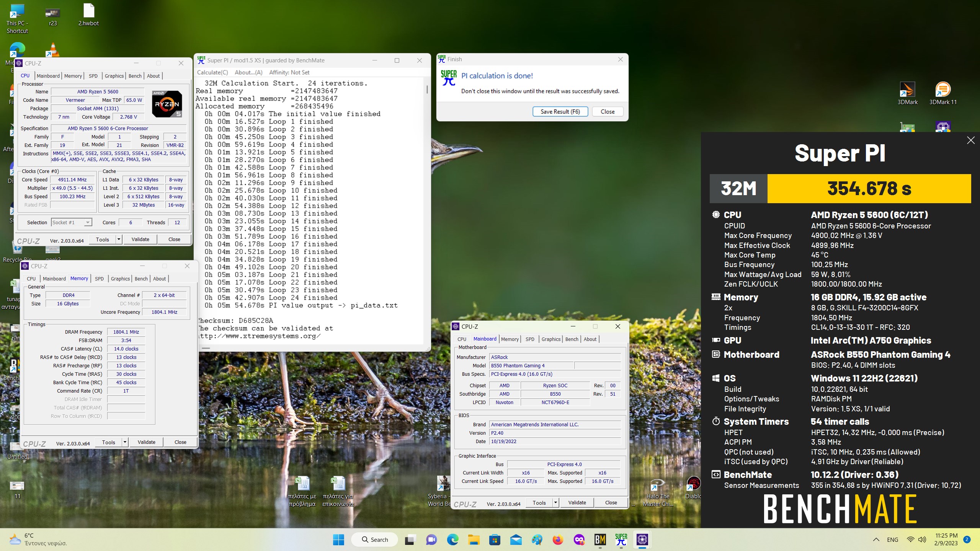Screen dimensions: 980x551
Task: Click Save Result (F6) button
Action: coord(560,112)
